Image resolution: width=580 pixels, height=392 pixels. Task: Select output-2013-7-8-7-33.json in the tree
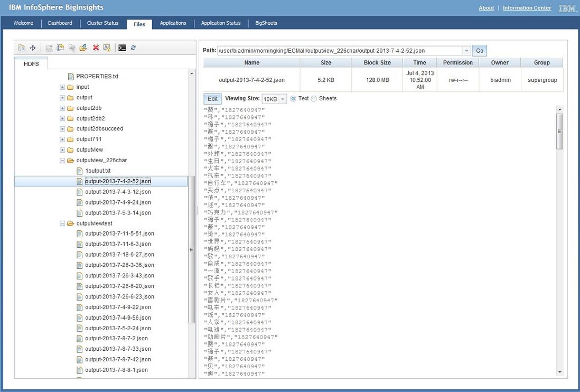118,349
